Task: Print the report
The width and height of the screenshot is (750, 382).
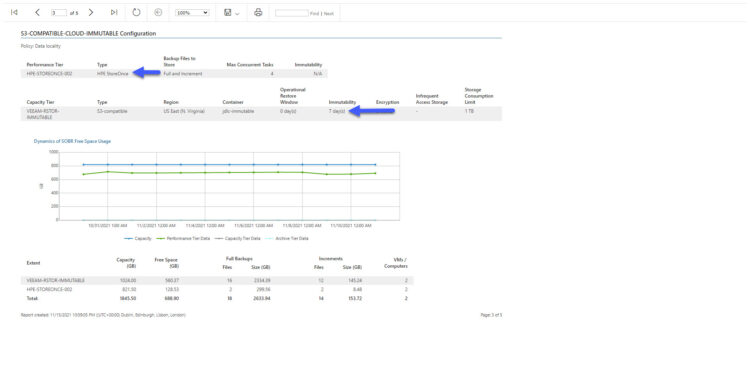Action: pos(258,12)
